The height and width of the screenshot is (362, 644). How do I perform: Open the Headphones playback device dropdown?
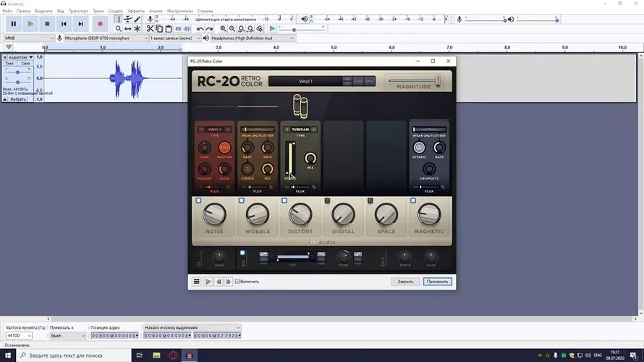coord(253,38)
